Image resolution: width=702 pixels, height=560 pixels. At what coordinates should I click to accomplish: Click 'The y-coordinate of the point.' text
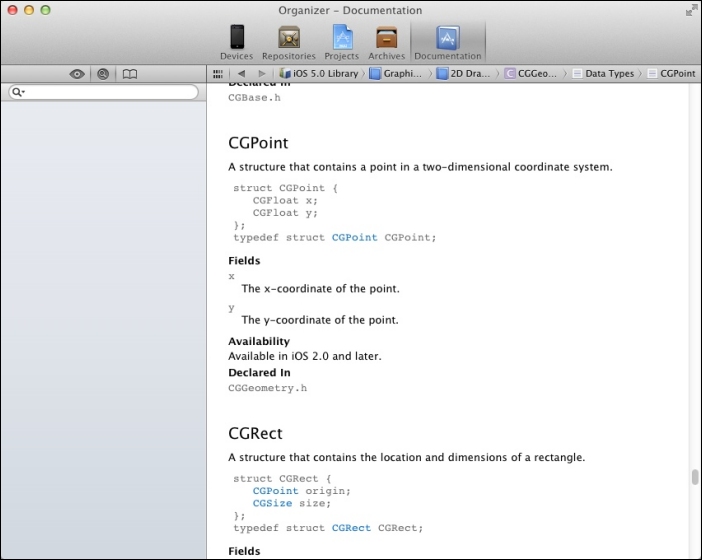320,320
